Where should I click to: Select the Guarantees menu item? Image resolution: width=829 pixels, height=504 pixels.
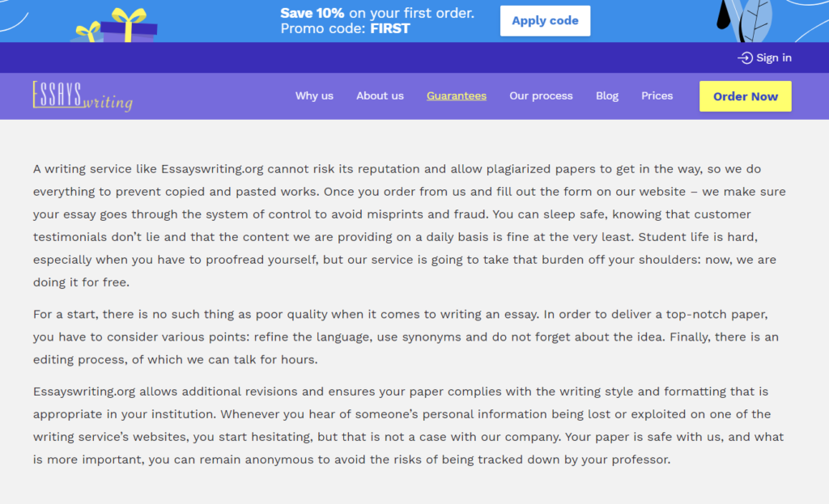[457, 95]
